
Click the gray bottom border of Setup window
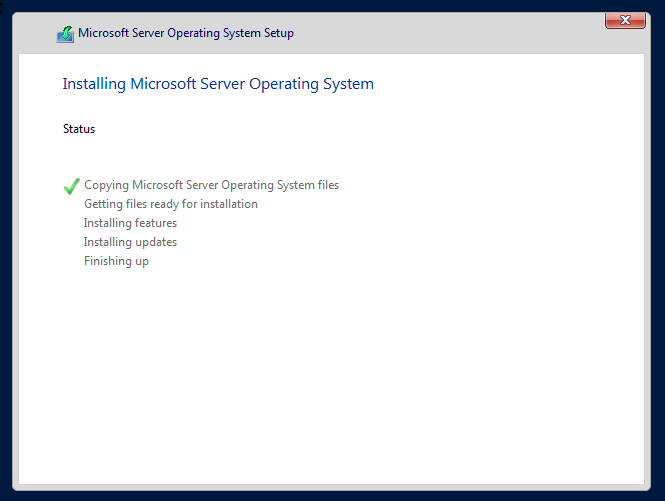pyautogui.click(x=331, y=487)
